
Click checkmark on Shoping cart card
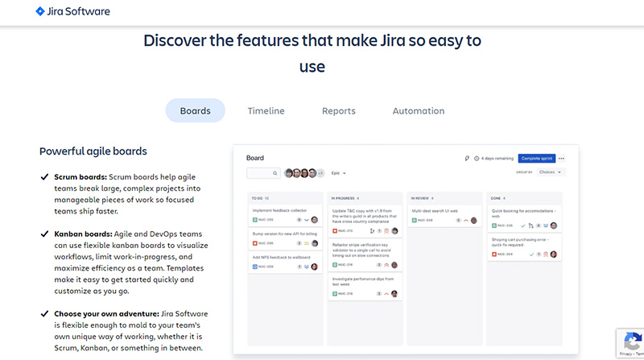point(531,254)
